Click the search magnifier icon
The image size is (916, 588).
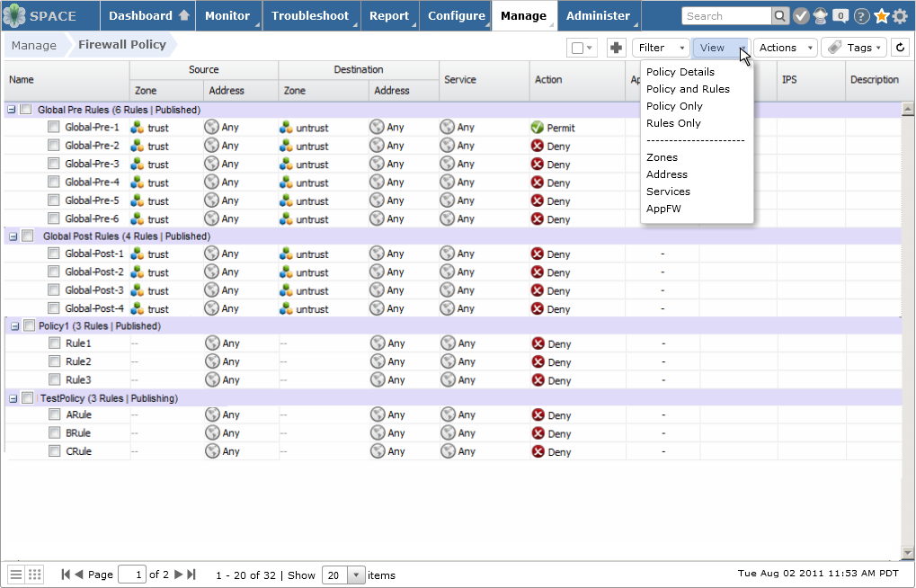[780, 16]
